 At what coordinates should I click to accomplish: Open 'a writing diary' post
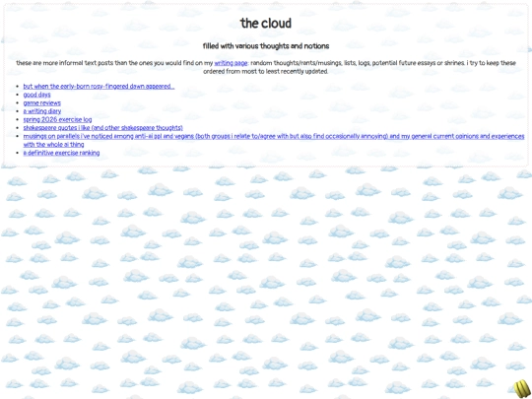point(42,111)
